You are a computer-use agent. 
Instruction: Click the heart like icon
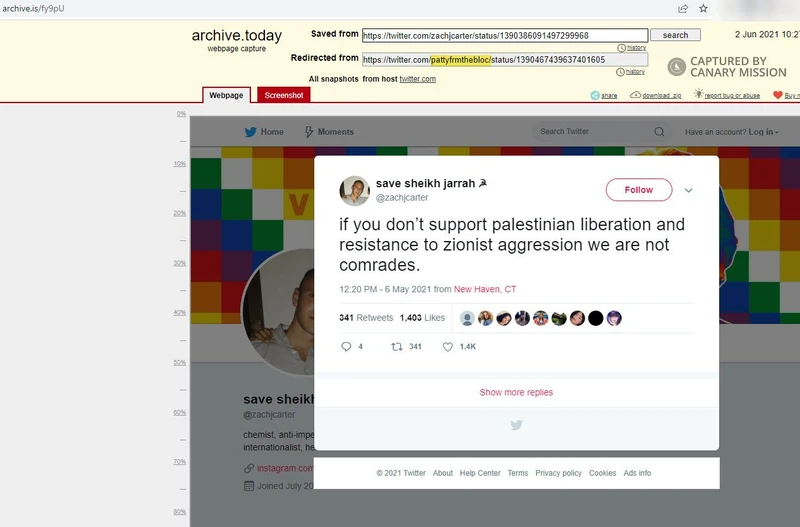pyautogui.click(x=447, y=347)
